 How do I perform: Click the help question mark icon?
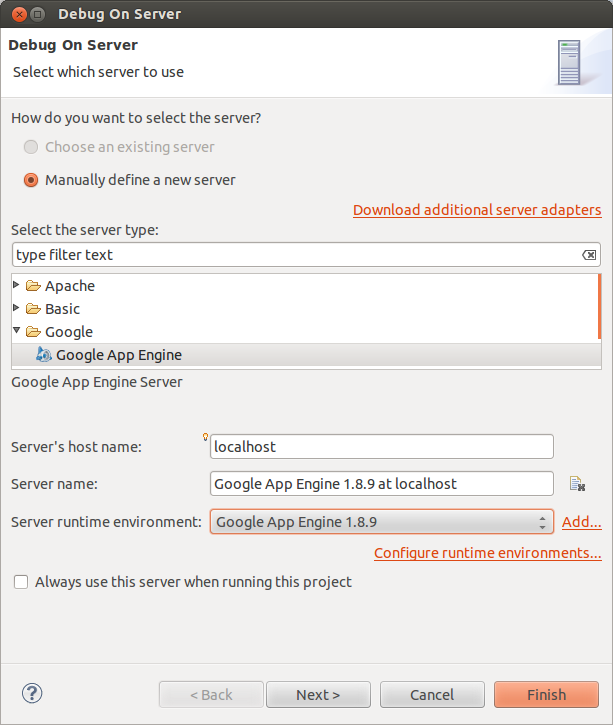click(x=32, y=693)
